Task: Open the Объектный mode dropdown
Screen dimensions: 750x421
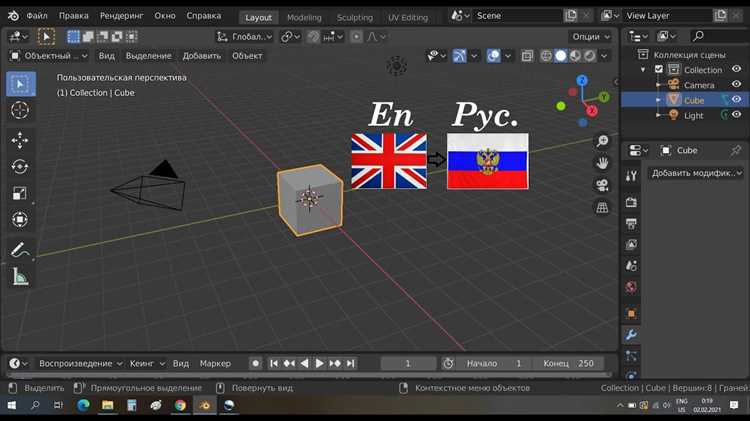Action: tap(49, 56)
